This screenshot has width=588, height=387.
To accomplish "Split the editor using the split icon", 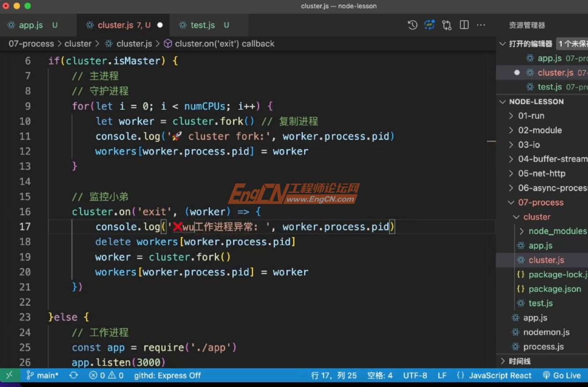I will coord(464,25).
